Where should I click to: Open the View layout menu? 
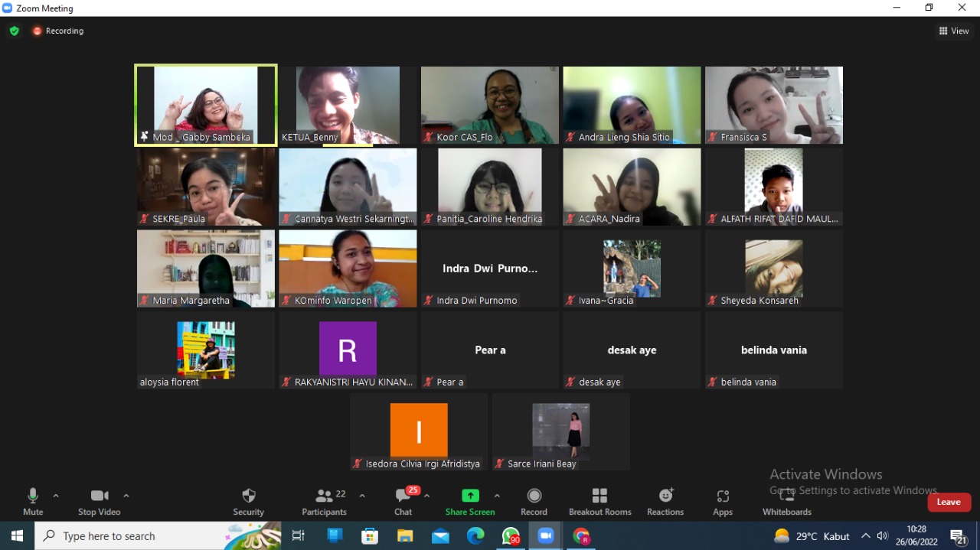(x=954, y=31)
